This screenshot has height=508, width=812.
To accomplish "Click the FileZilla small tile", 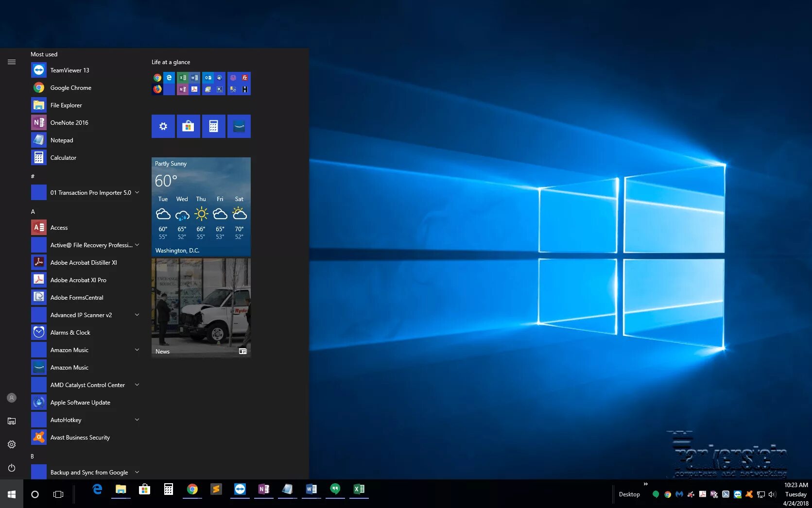I will (245, 78).
